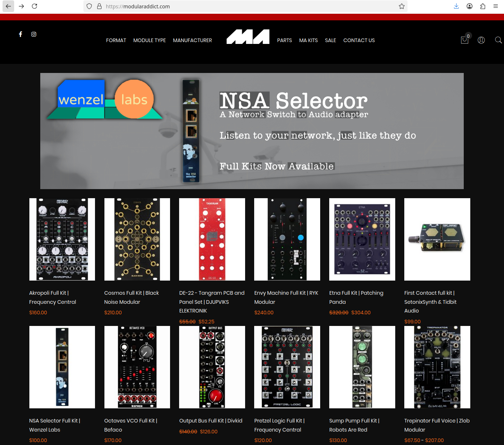Open DE-22 Tangram PCB title link
Viewport: 504px width, 445px height.
pyautogui.click(x=212, y=302)
